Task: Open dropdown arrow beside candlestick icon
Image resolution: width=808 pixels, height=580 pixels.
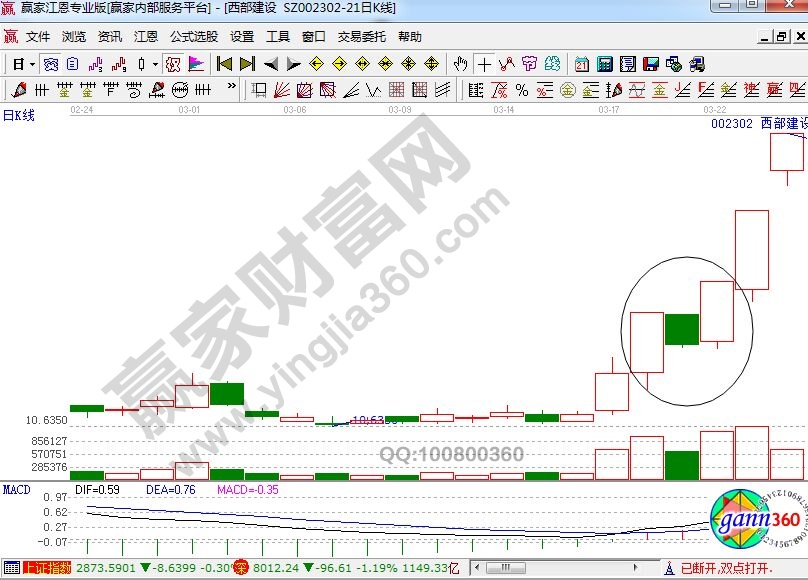Action: 154,64
